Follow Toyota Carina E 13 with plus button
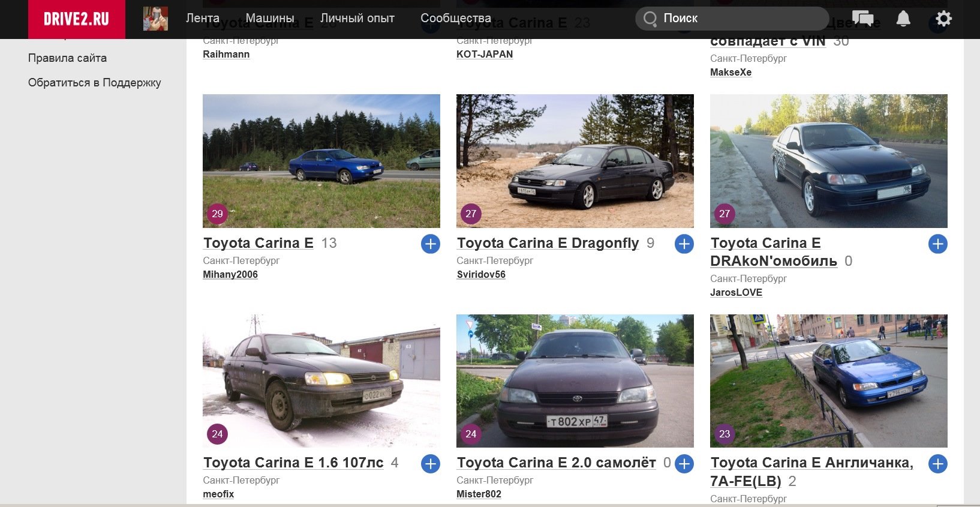Image resolution: width=980 pixels, height=507 pixels. pos(431,244)
